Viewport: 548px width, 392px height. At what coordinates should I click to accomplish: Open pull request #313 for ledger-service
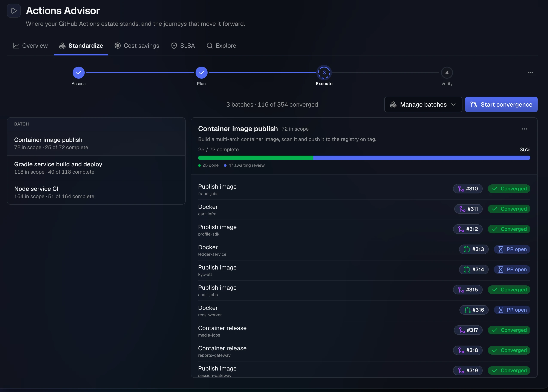point(474,249)
